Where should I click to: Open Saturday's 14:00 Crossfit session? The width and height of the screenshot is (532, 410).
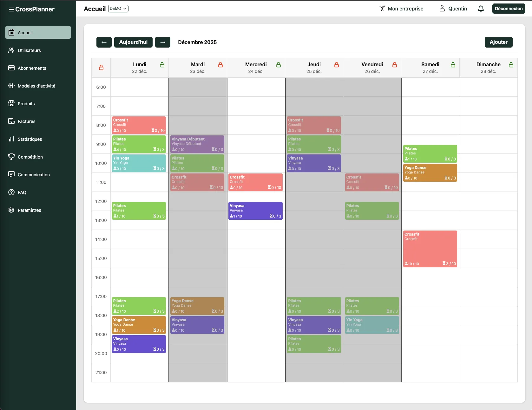click(x=430, y=249)
